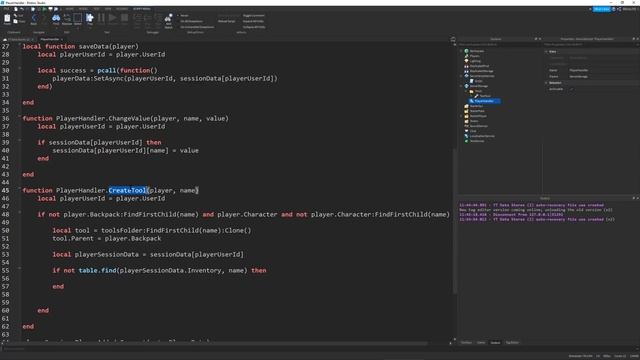This screenshot has height=360, width=640.
Task: Click the Name property value field
Action: tap(602, 70)
